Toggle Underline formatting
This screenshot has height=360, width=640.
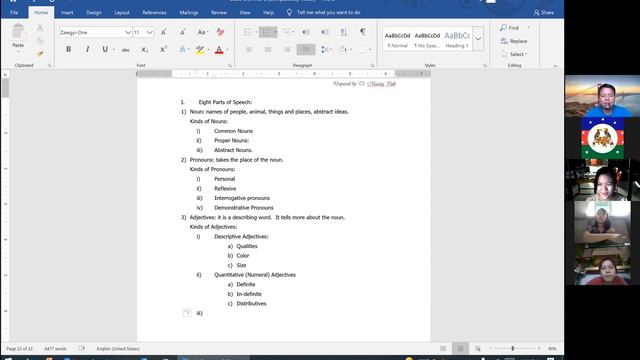(x=105, y=49)
